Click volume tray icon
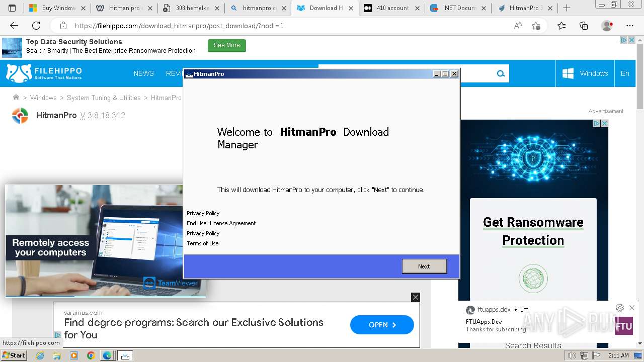644x362 pixels. (571, 355)
